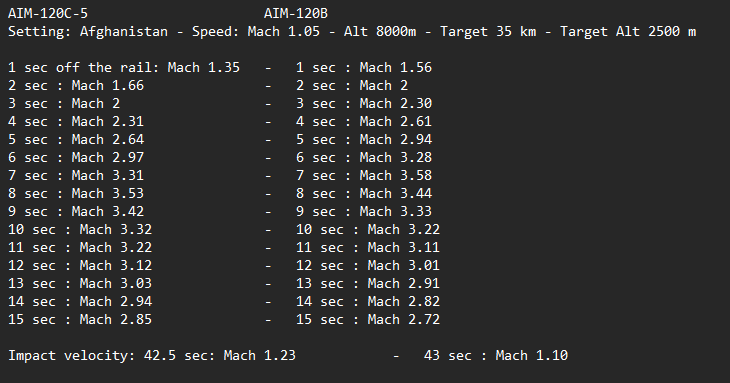The height and width of the screenshot is (383, 730).
Task: Click the AIM-120B column heading
Action: (x=296, y=13)
